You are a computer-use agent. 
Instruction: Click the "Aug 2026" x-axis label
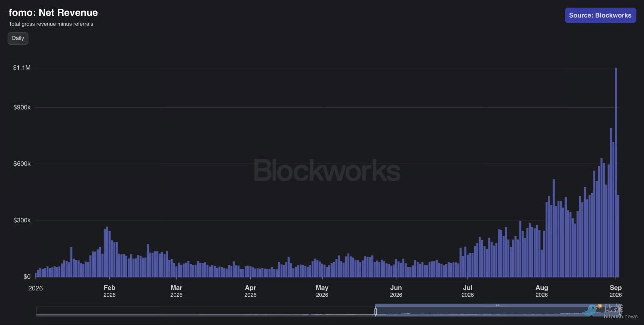click(541, 291)
